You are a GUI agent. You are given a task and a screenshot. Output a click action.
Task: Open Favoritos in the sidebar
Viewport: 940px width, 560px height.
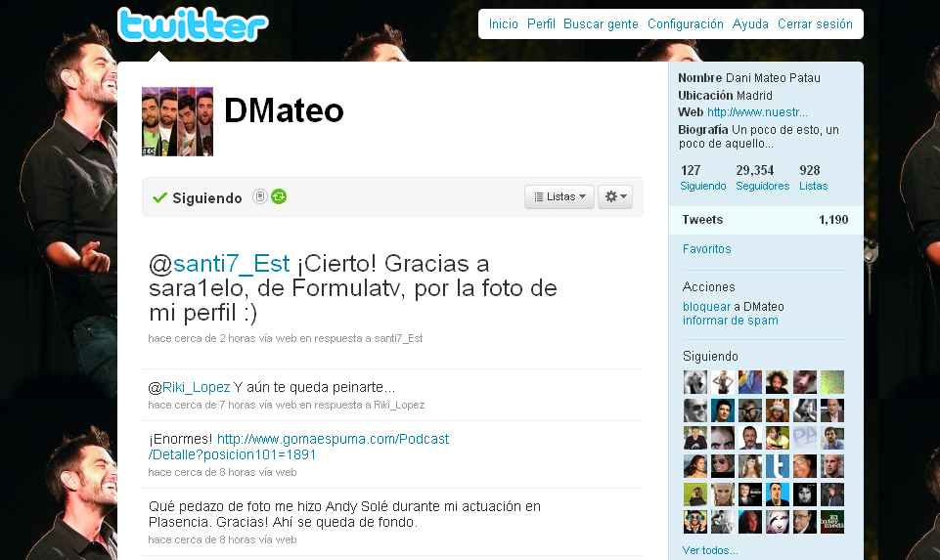pyautogui.click(x=707, y=249)
